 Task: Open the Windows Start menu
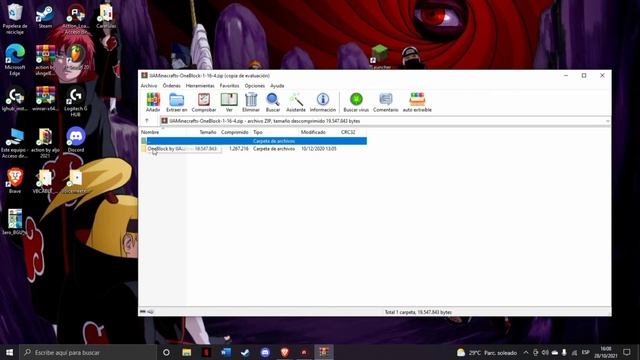click(x=9, y=352)
